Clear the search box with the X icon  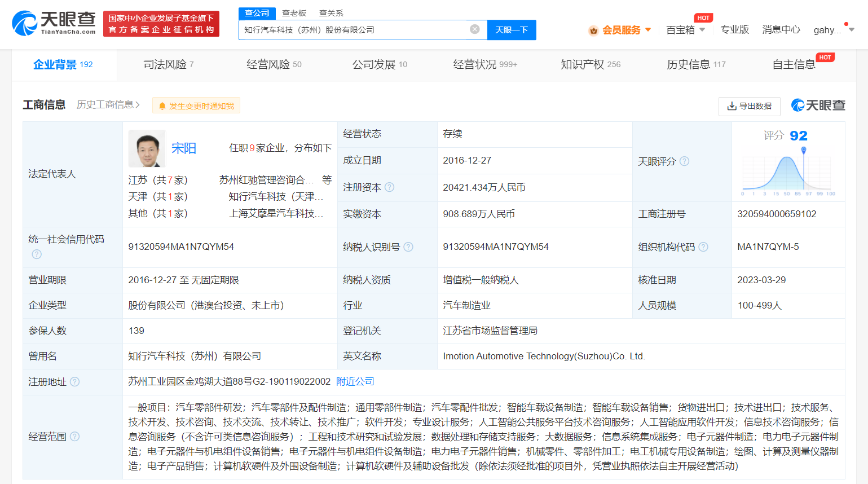[x=475, y=29]
